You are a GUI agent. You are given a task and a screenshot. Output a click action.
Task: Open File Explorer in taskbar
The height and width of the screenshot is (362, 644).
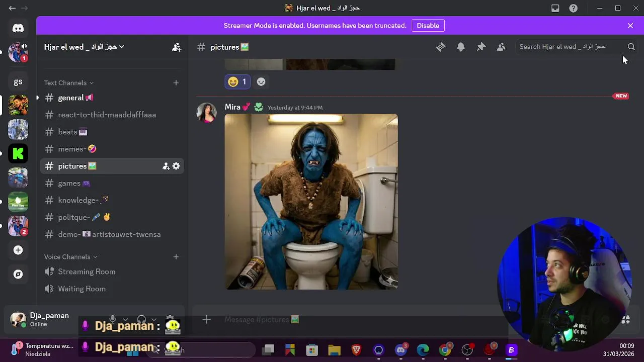coord(334,350)
